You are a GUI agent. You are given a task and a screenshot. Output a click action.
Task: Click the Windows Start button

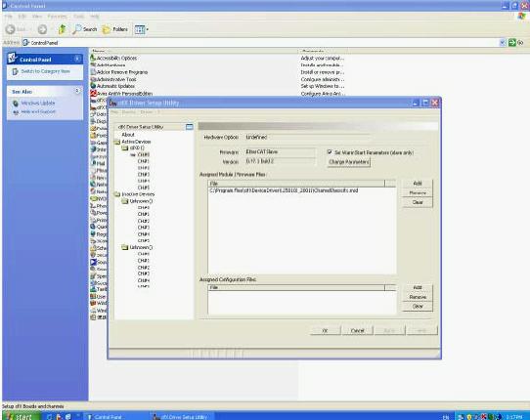pyautogui.click(x=21, y=416)
